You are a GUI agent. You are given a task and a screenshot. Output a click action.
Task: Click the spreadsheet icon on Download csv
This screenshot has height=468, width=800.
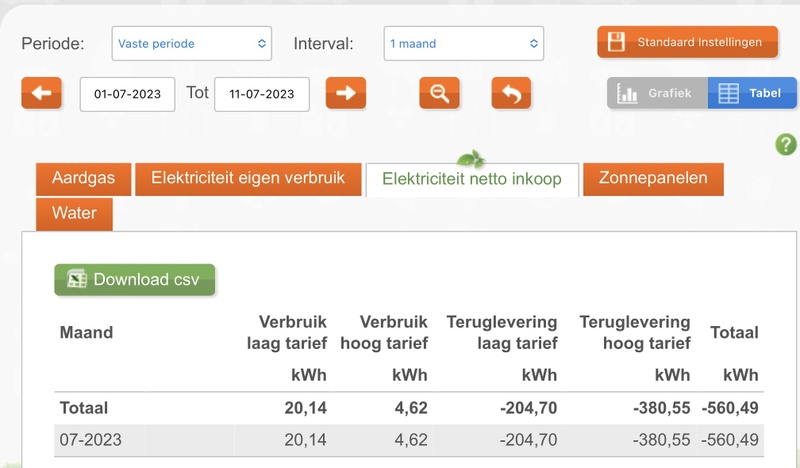77,280
